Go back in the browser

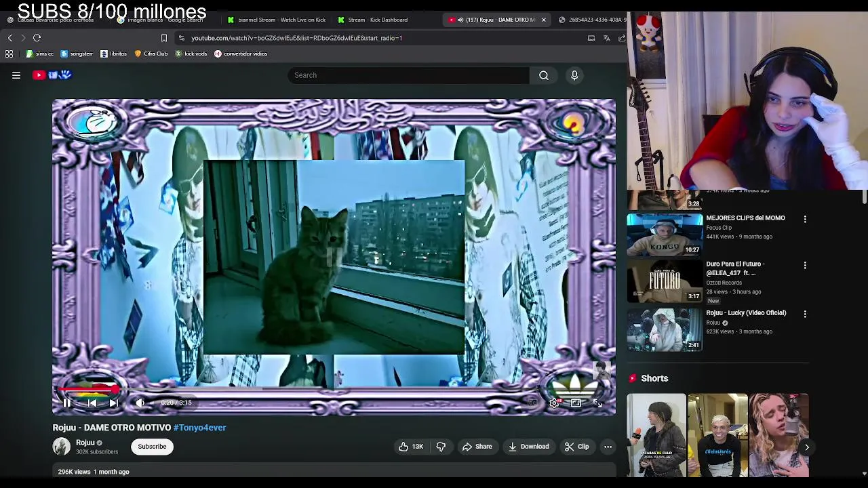(9, 38)
